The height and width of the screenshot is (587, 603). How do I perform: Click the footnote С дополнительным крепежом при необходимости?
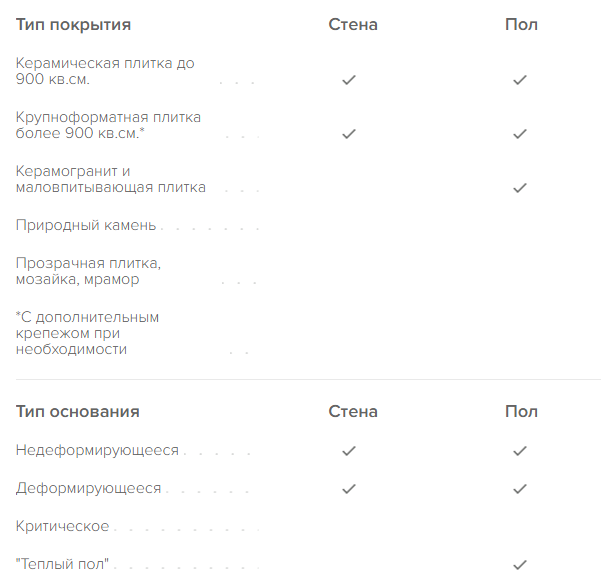pos(87,333)
